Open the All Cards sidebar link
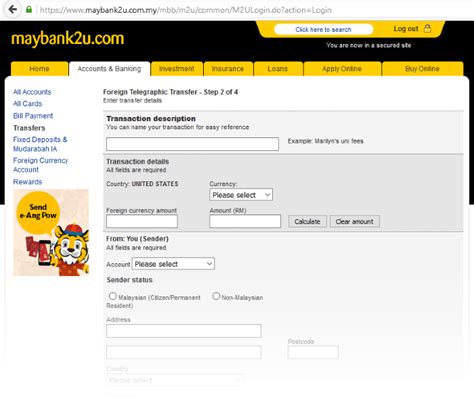Screen dimensions: 474x402 click(x=28, y=104)
